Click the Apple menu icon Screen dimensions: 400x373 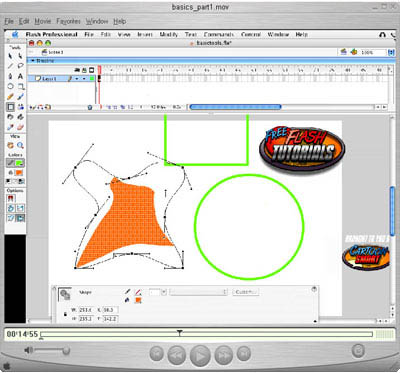point(15,34)
